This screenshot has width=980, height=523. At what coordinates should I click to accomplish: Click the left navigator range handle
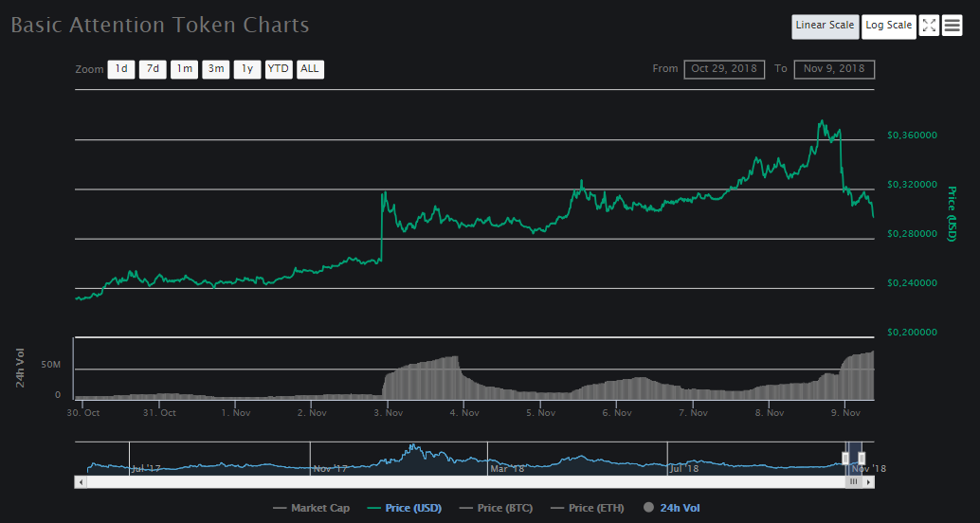click(x=845, y=459)
